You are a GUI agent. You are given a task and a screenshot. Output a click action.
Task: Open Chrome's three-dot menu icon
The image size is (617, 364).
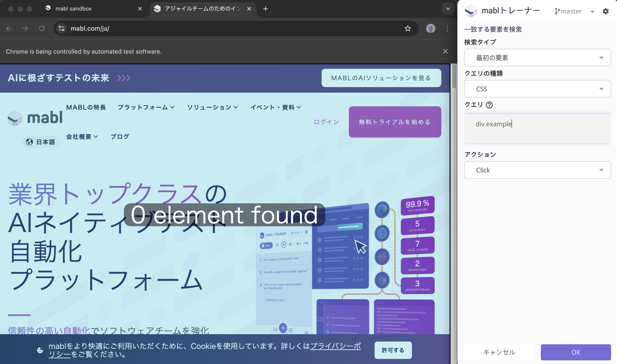(x=447, y=28)
